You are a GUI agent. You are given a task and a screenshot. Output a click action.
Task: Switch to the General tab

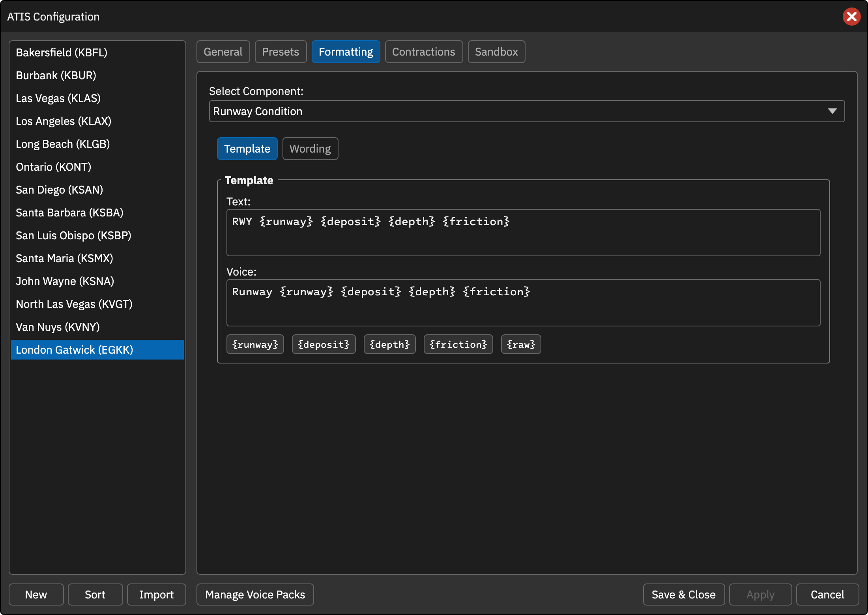pyautogui.click(x=223, y=52)
